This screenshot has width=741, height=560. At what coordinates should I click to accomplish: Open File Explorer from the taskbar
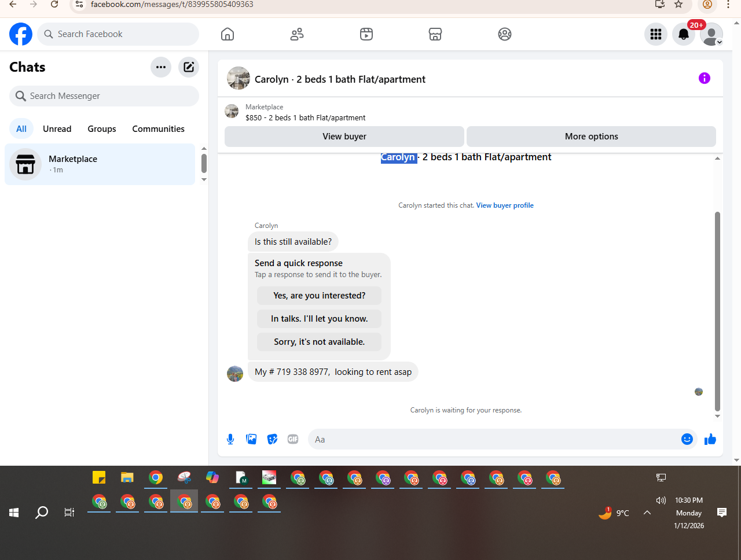click(x=127, y=477)
